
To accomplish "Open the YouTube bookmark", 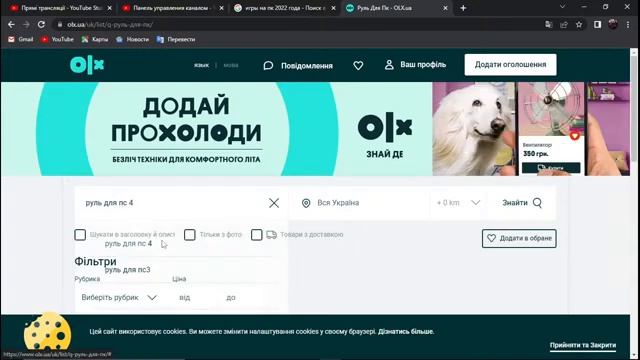I will coord(57,39).
